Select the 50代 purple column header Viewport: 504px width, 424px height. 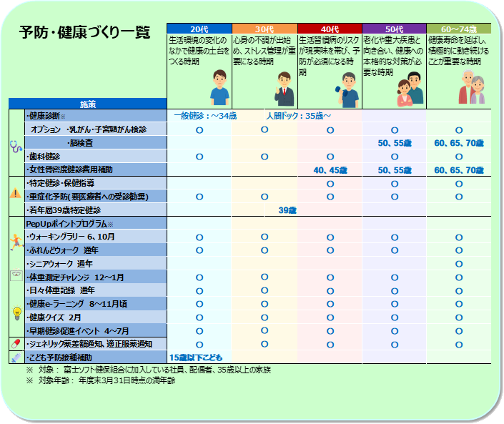[394, 29]
